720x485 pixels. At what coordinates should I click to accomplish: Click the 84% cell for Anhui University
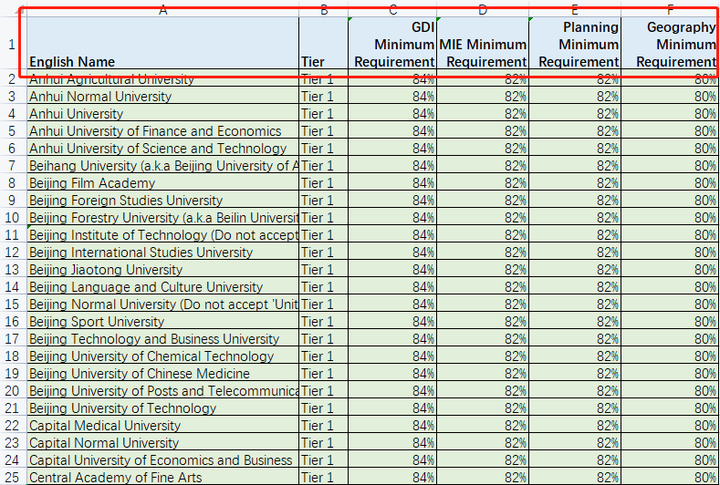[392, 113]
